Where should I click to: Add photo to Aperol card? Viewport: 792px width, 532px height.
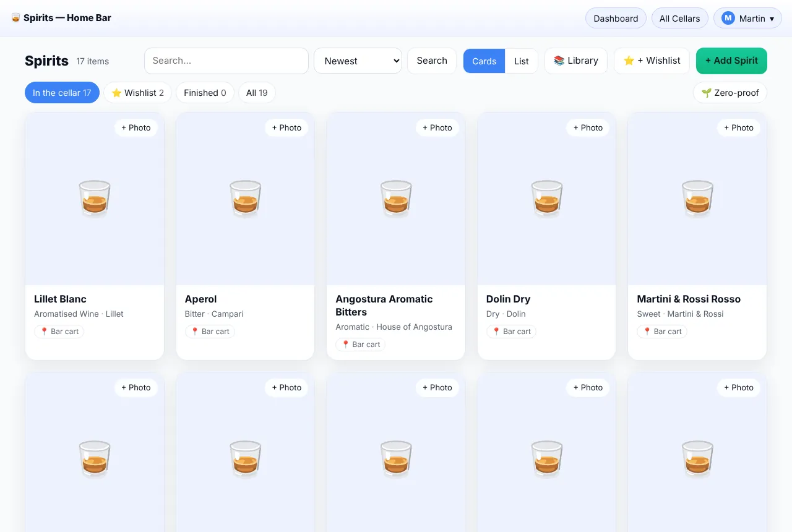click(x=286, y=127)
